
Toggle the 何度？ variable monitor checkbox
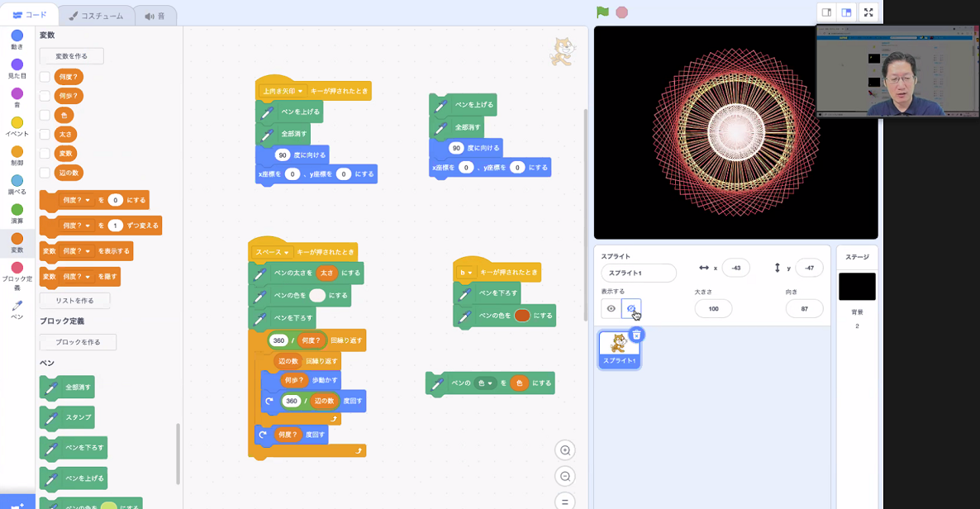tap(45, 77)
